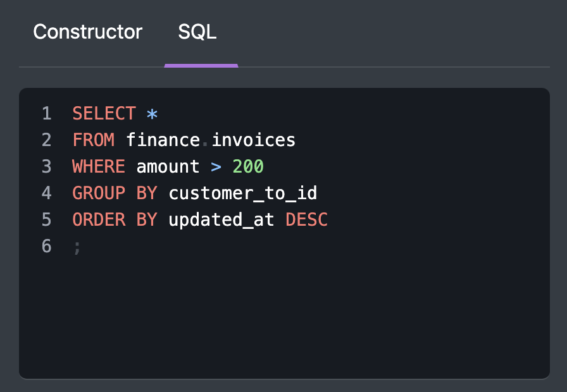The width and height of the screenshot is (567, 392).
Task: Place cursor on updated_at column
Action: click(x=221, y=219)
